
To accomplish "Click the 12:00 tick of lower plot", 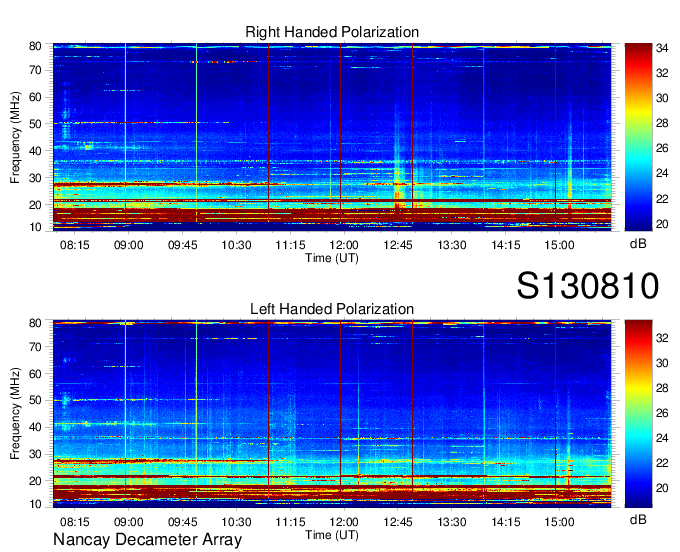I will coord(344,522).
